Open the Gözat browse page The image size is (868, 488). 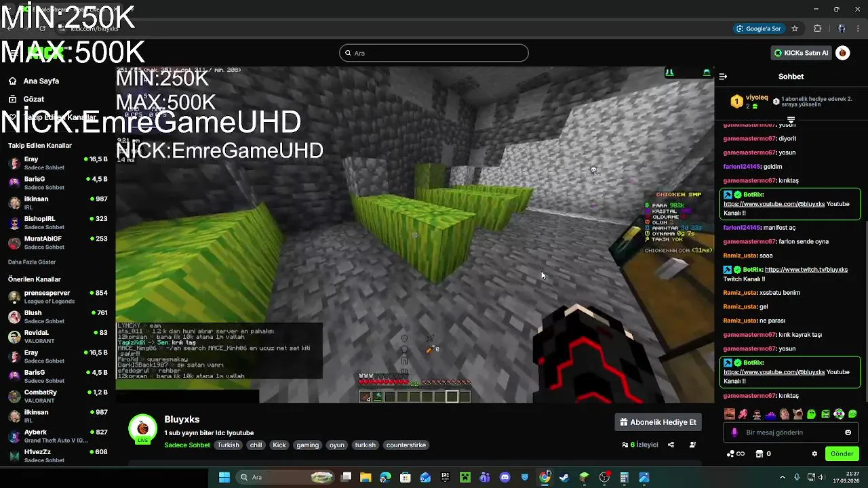click(x=34, y=99)
